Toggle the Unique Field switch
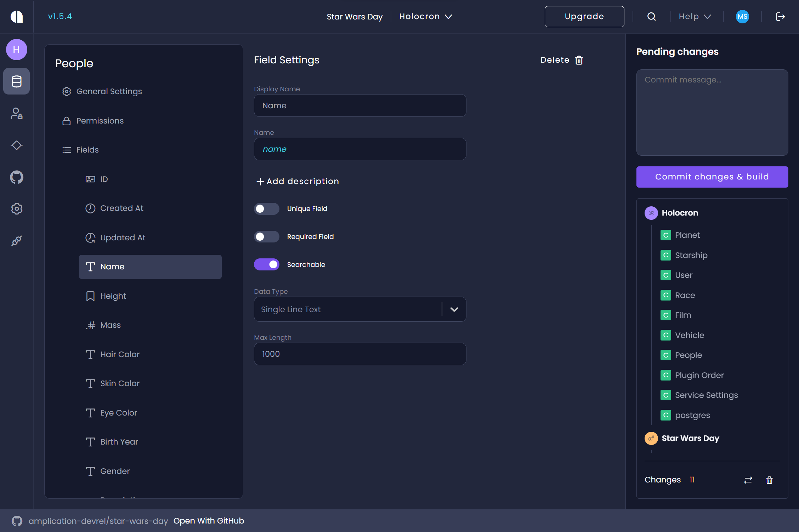 click(267, 209)
